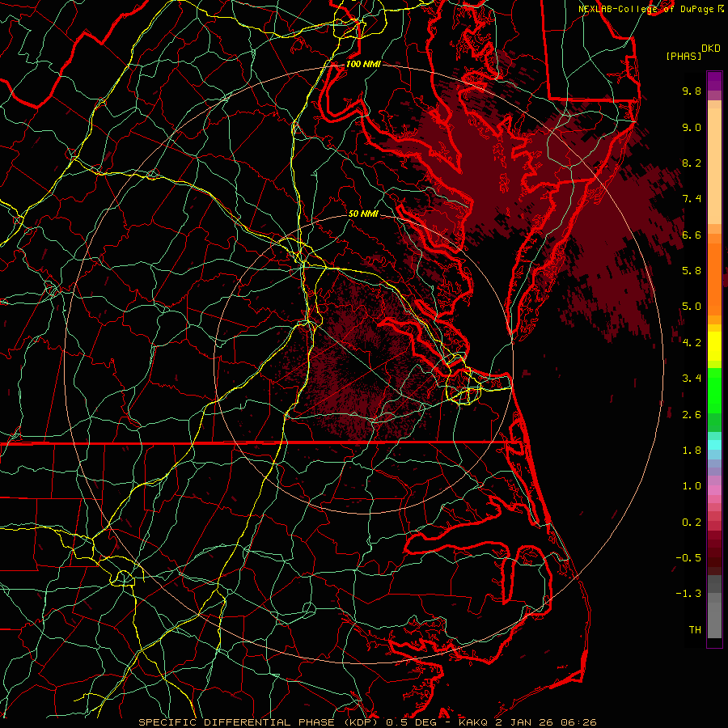The width and height of the screenshot is (728, 728).
Task: Click the 1.0 scale value
Action: [692, 486]
